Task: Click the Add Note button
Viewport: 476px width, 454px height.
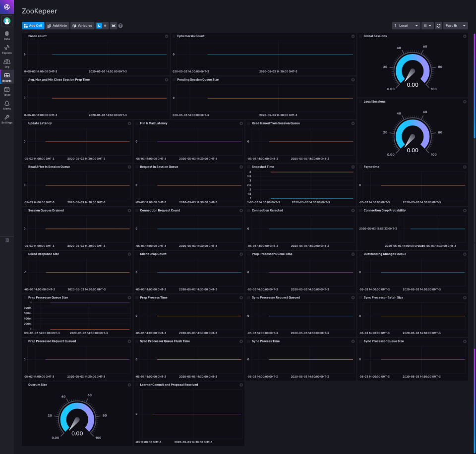Action: pyautogui.click(x=58, y=25)
